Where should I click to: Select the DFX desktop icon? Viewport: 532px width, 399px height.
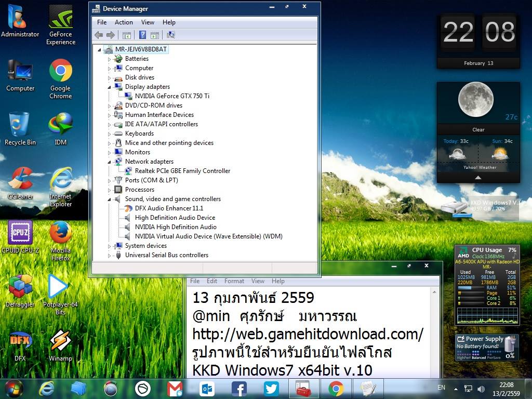pyautogui.click(x=20, y=345)
